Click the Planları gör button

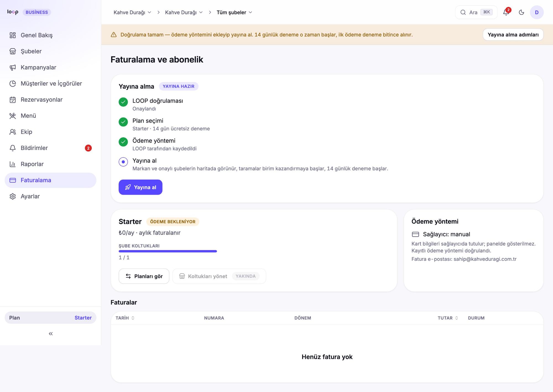(144, 276)
